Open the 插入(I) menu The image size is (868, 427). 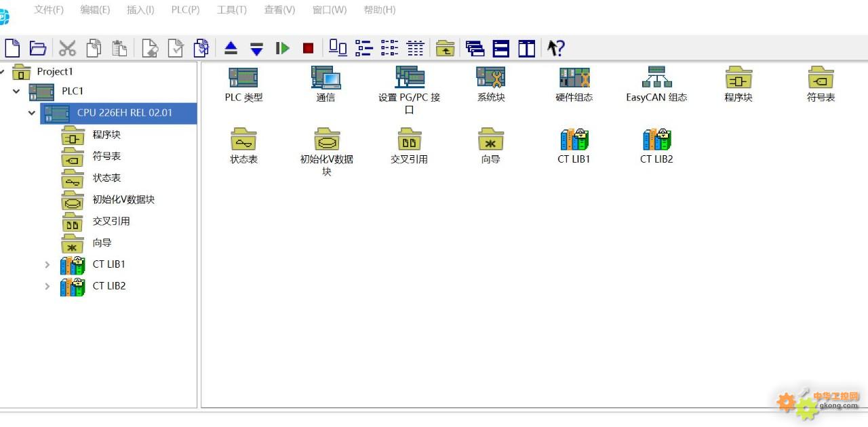(x=140, y=9)
